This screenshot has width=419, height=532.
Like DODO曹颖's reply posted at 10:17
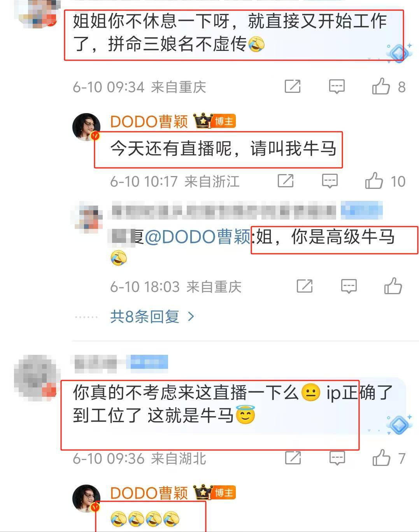pos(374,181)
